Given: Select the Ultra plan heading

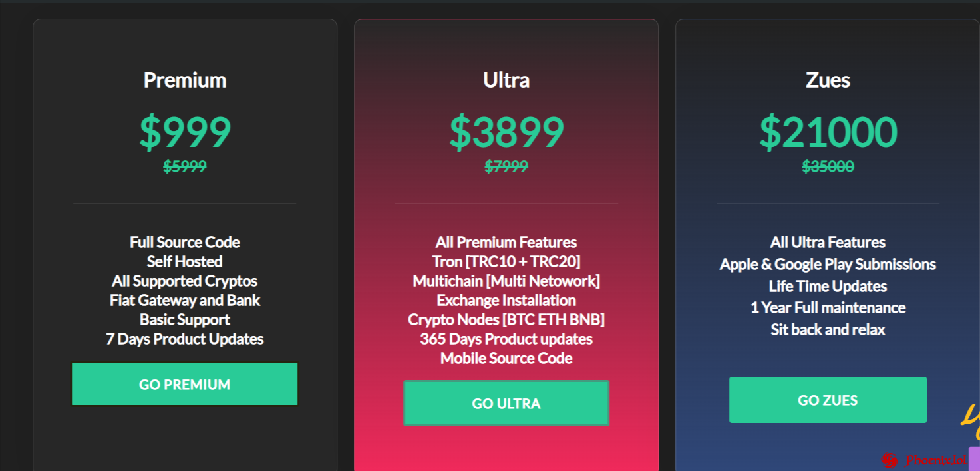Looking at the screenshot, I should coord(506,80).
